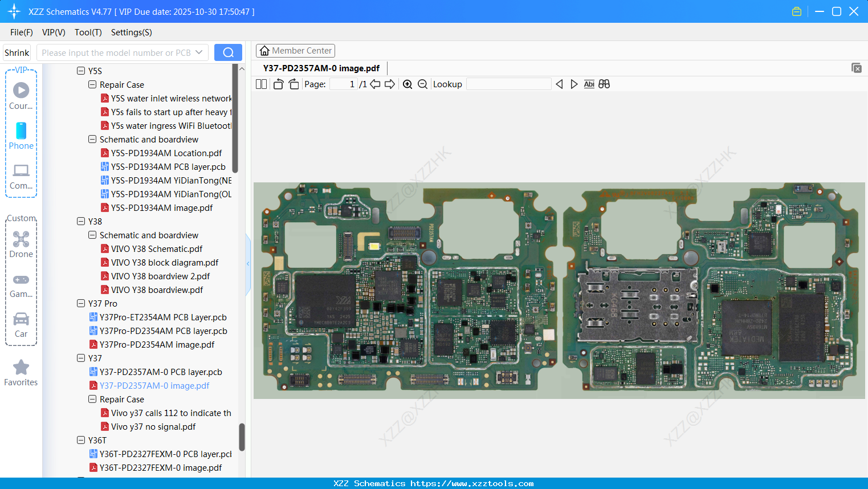Open two-page view in the PDF toolbar
This screenshot has height=489, width=868.
260,84
